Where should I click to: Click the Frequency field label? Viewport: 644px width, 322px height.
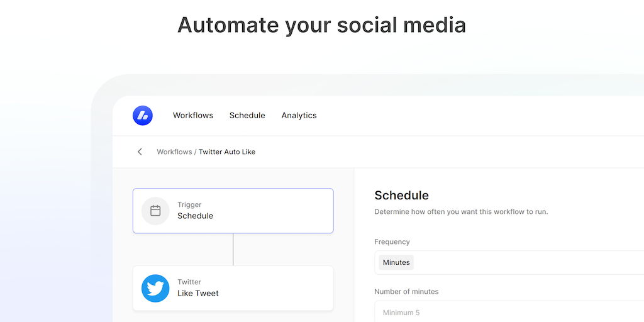(x=392, y=241)
